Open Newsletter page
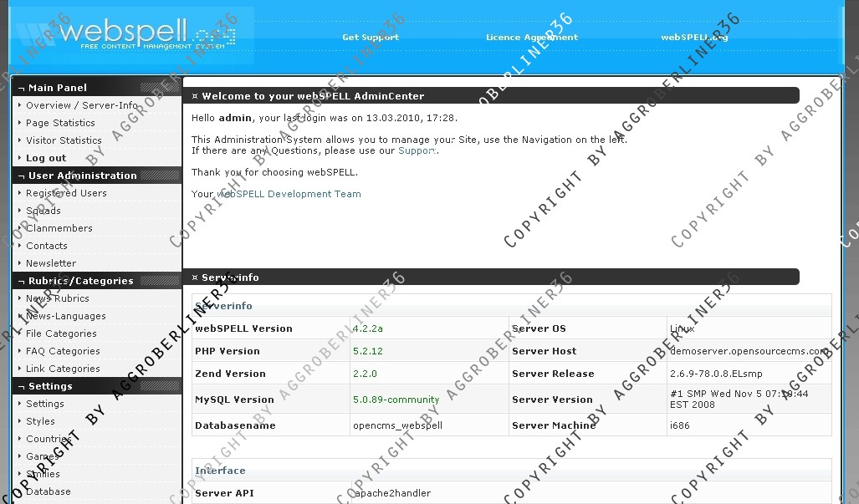The width and height of the screenshot is (859, 504). coord(51,263)
